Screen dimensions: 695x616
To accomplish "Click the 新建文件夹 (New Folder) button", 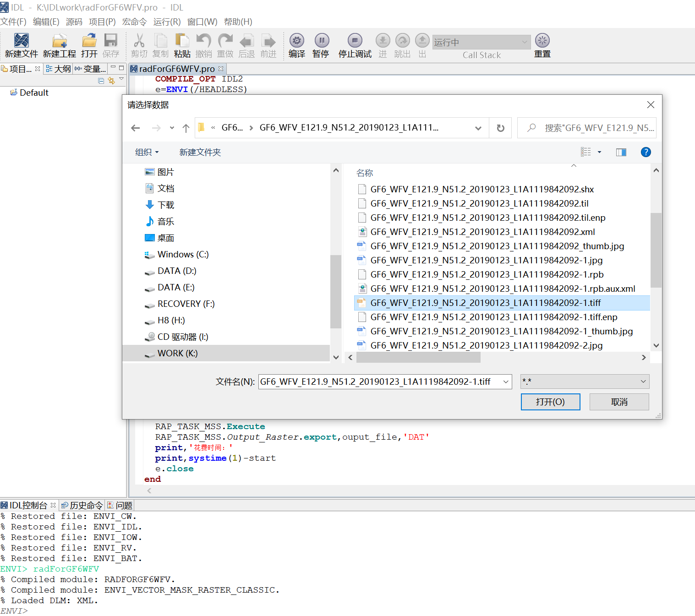I will pos(200,152).
